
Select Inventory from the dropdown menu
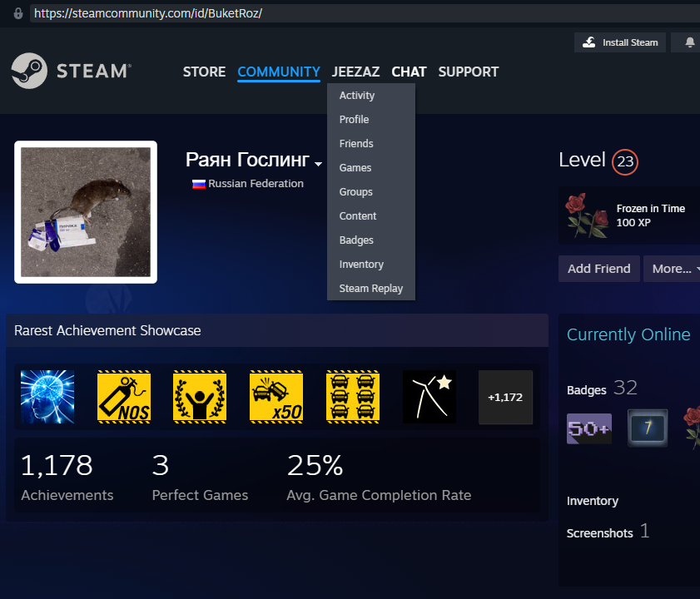click(371, 265)
